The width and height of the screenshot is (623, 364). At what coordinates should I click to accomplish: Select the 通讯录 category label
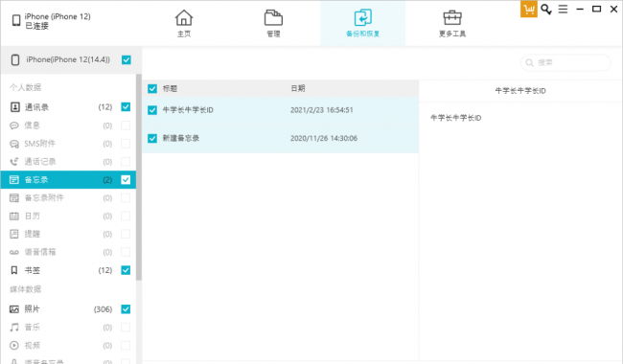(36, 107)
